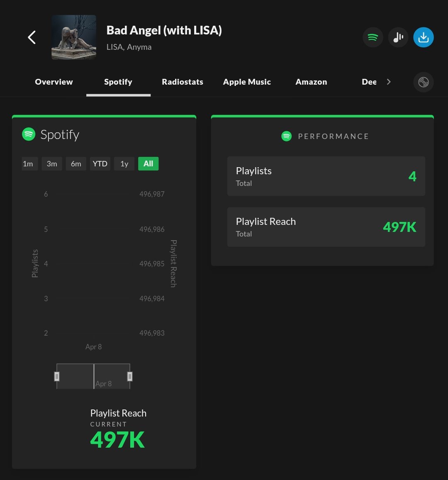Select the 1y range
Screen dimensions: 448x480
(x=124, y=164)
